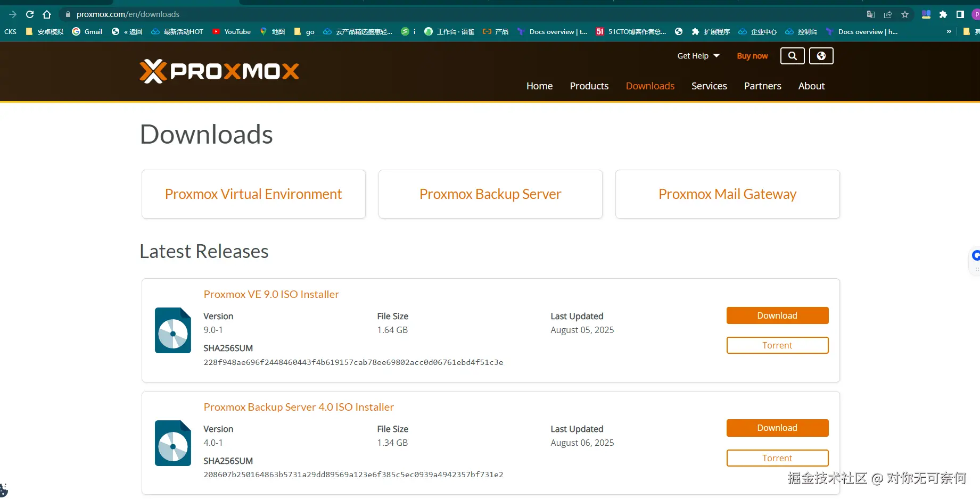Open the Proxmox VE 9.0 ISO Installer link
The width and height of the screenshot is (980, 499).
271,294
